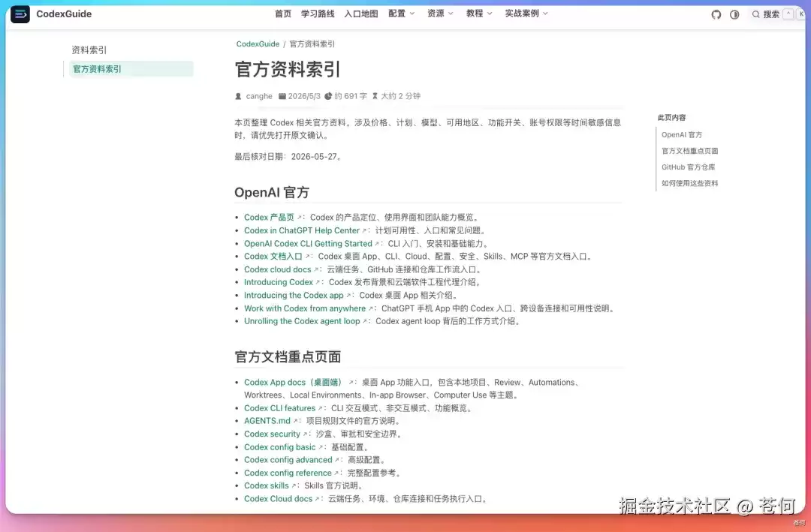Screen dimensions: 811x532
Task: Open the Codex CLI features link
Action: (x=280, y=408)
